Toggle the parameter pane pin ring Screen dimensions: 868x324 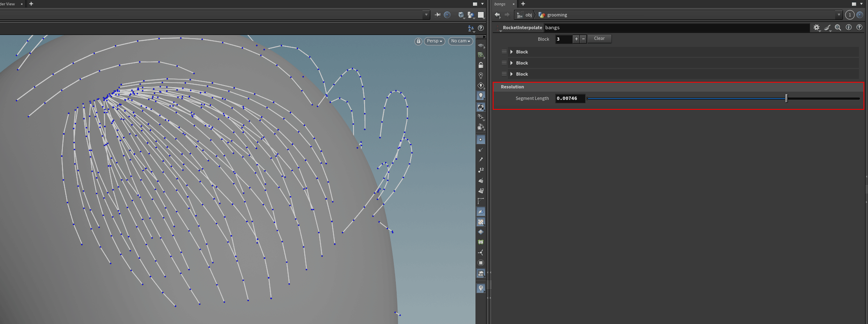click(860, 15)
